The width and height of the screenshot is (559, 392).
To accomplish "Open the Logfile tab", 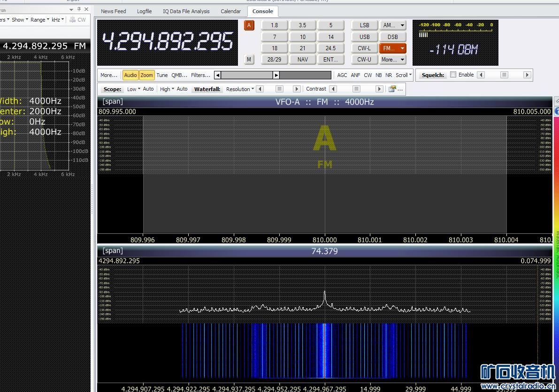I will (x=145, y=11).
